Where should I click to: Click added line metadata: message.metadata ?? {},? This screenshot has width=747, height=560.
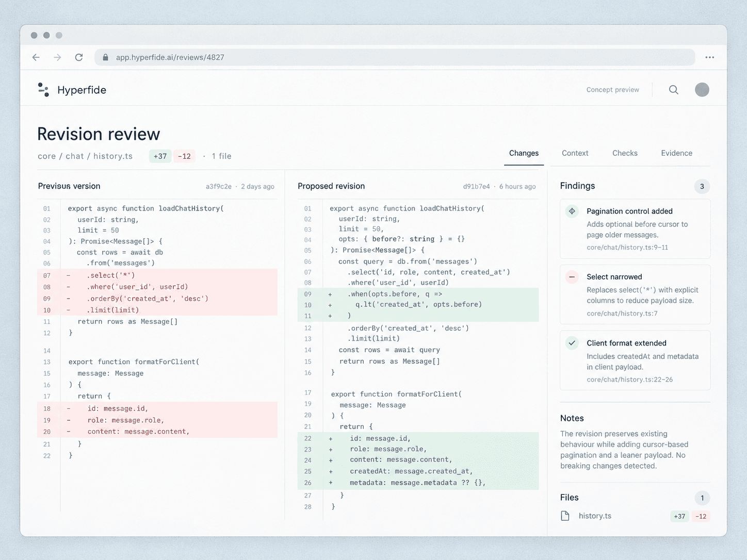tap(418, 483)
